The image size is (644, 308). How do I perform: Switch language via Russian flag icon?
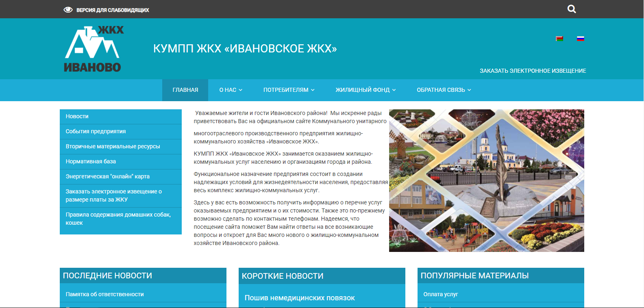click(581, 39)
